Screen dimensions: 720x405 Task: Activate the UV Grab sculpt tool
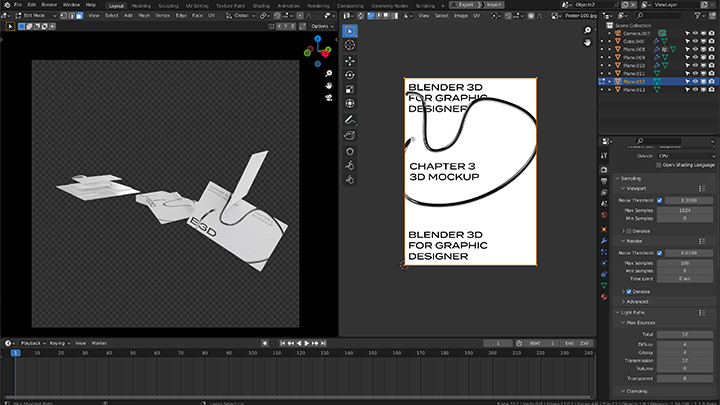click(350, 152)
